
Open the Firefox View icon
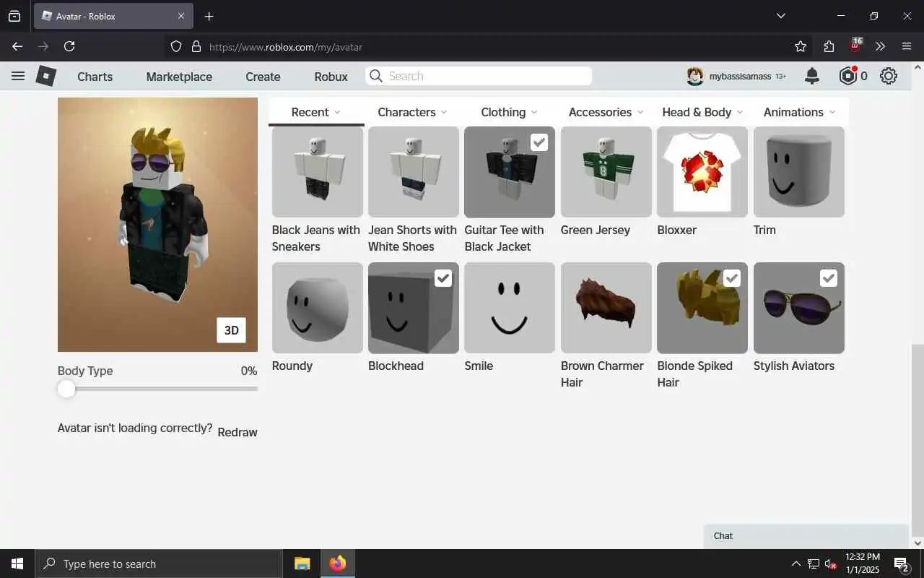tap(14, 16)
